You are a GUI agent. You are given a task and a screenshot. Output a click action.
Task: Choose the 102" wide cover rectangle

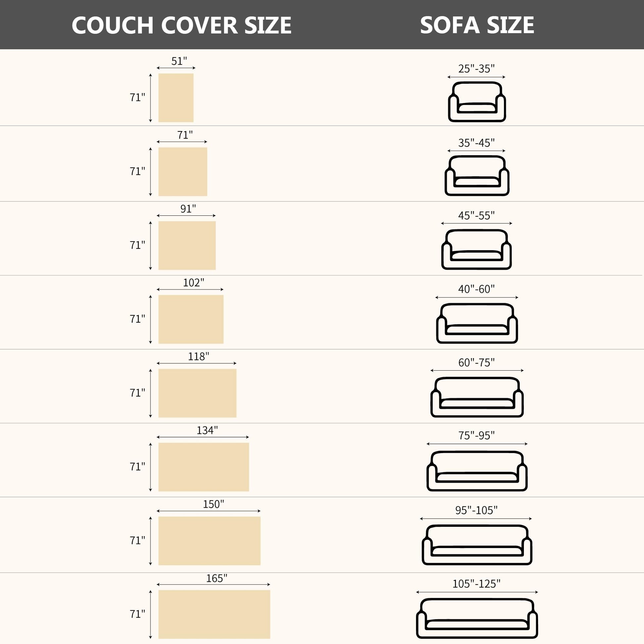point(191,319)
